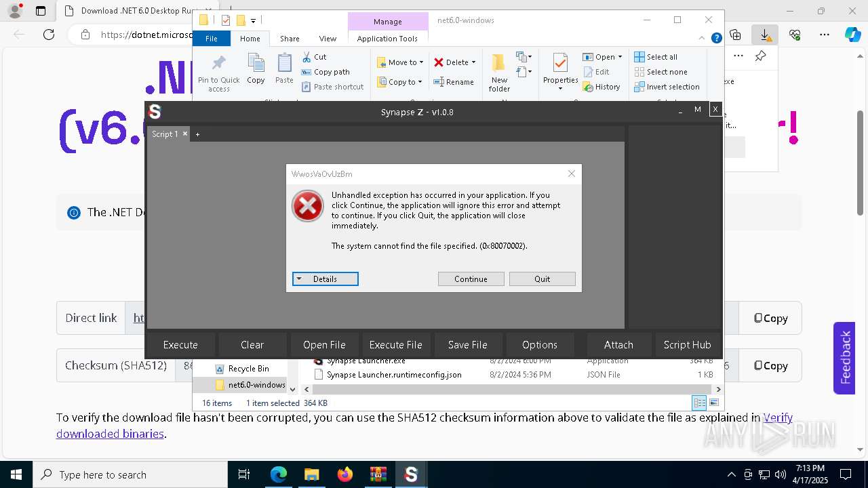Click Paste shortcut in ribbon

pos(333,87)
